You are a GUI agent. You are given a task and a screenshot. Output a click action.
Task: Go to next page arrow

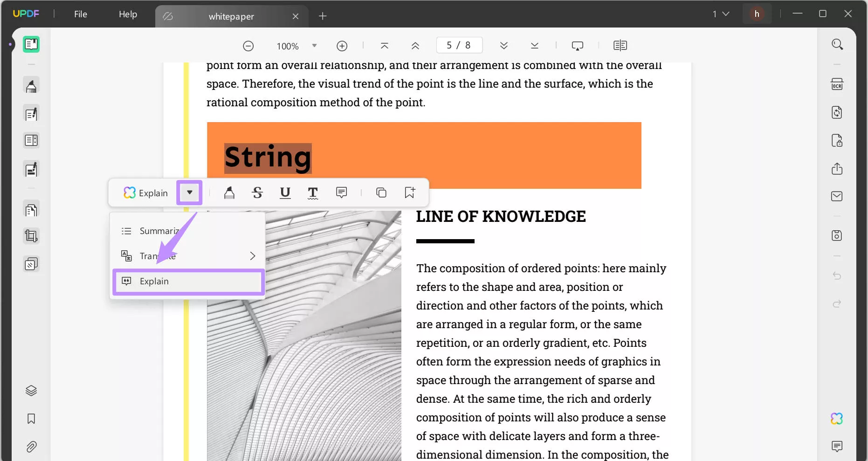click(504, 46)
